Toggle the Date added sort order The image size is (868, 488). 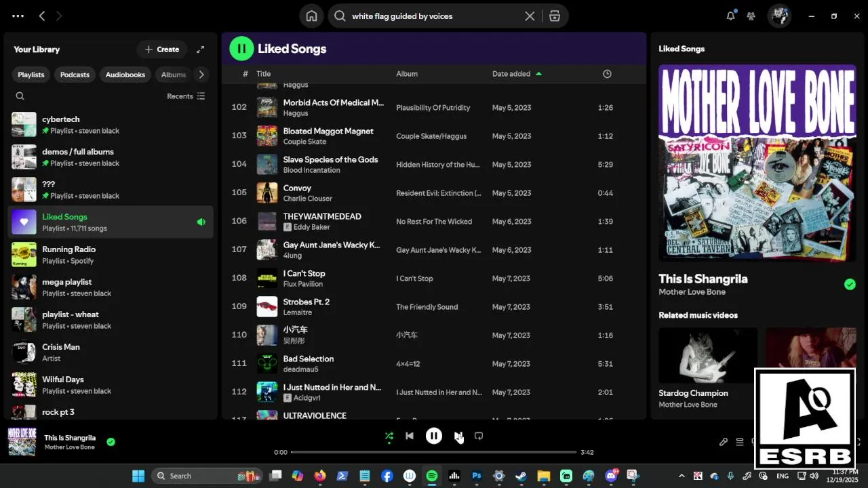[x=517, y=74]
